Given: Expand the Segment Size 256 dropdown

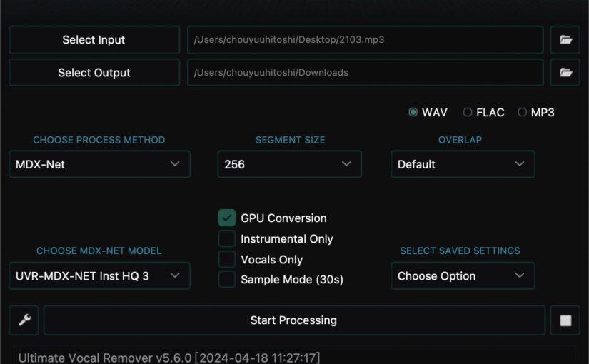Looking at the screenshot, I should [289, 164].
